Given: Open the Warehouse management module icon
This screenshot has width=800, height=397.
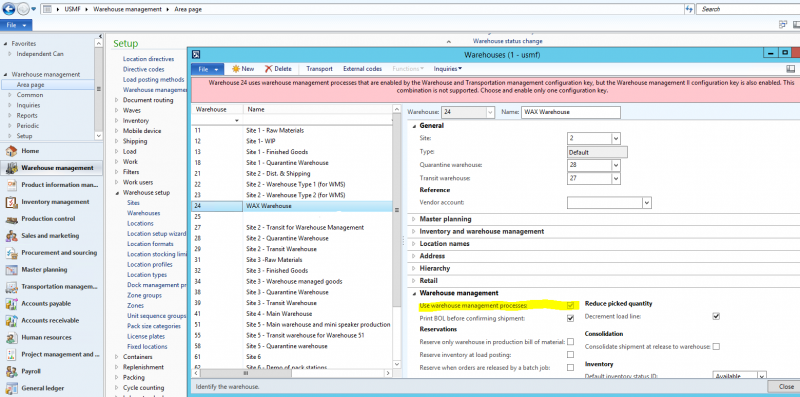Looking at the screenshot, I should pyautogui.click(x=11, y=168).
